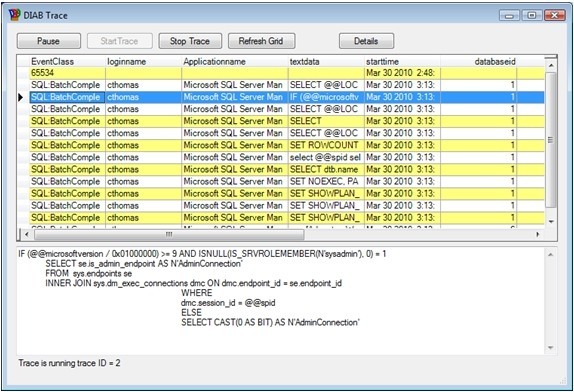The image size is (574, 392).
Task: Select the 'SET NOEXEC, PA' textdata cell
Action: point(326,182)
